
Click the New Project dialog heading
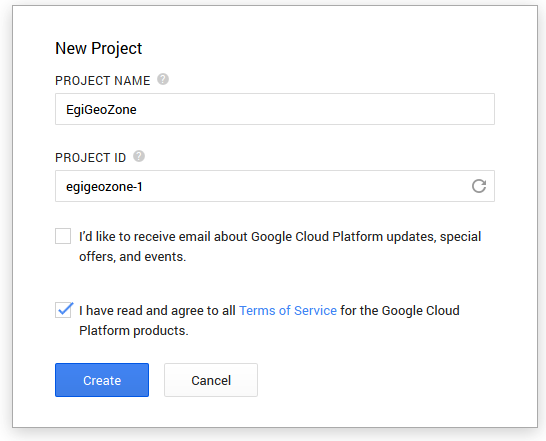[99, 48]
